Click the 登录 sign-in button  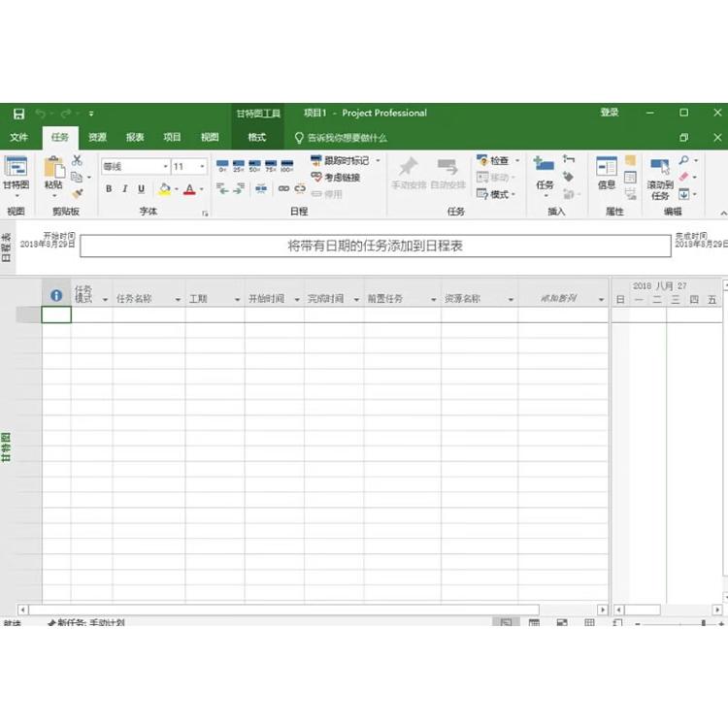609,113
